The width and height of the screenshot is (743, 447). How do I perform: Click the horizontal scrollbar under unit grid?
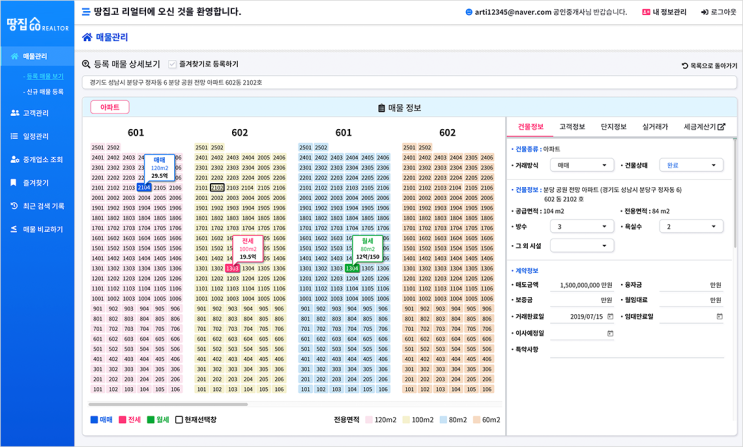(168, 404)
